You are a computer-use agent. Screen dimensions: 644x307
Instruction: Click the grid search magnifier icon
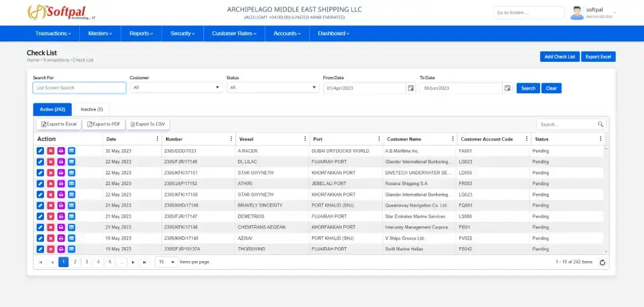pos(601,125)
